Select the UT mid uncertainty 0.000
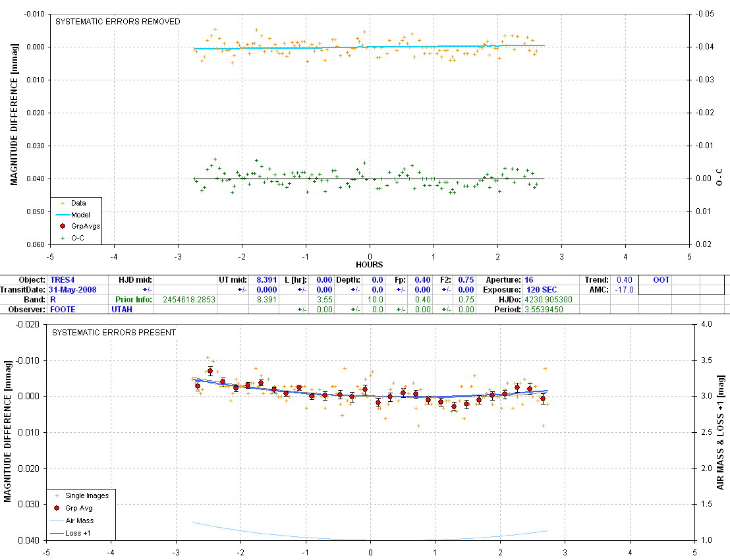Screen dimensions: 730x560 267,289
